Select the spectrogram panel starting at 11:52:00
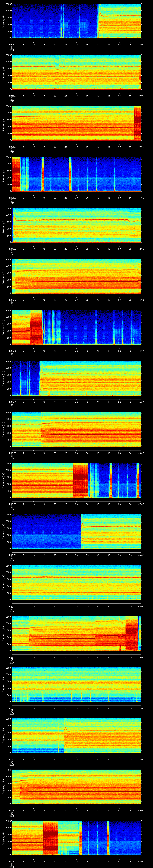 [x=77, y=787]
